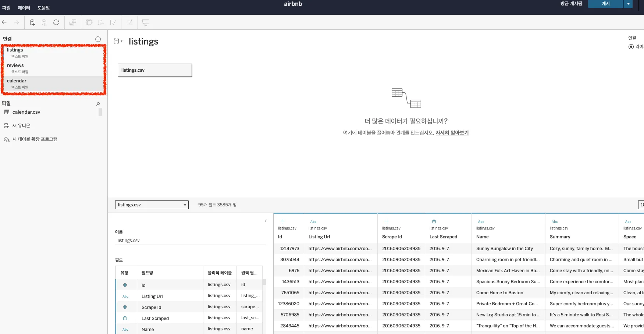Viewport: 644px width, 334px height.
Task: Click the Scrape Id field name row
Action: tap(189, 307)
